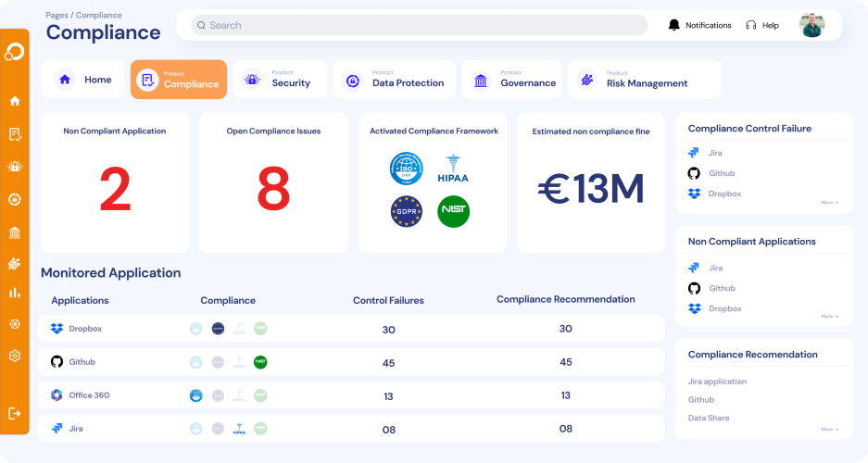This screenshot has height=463, width=868.
Task: Toggle HIPAA badge in Jira row
Action: point(239,429)
